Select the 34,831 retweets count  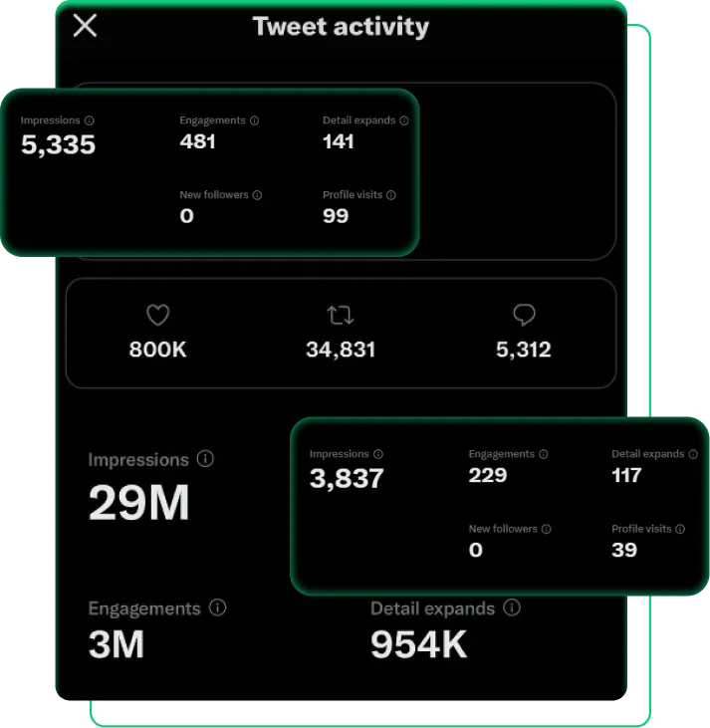pyautogui.click(x=341, y=350)
